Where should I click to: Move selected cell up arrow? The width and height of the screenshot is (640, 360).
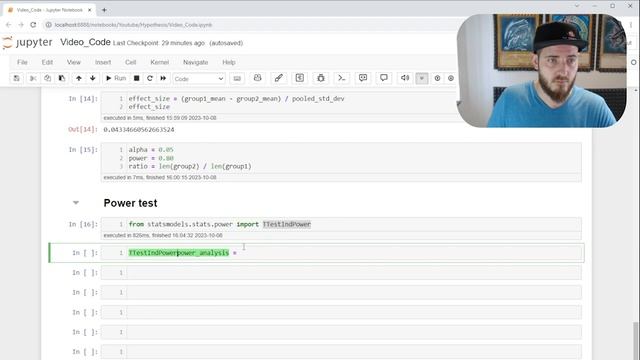(x=79, y=78)
